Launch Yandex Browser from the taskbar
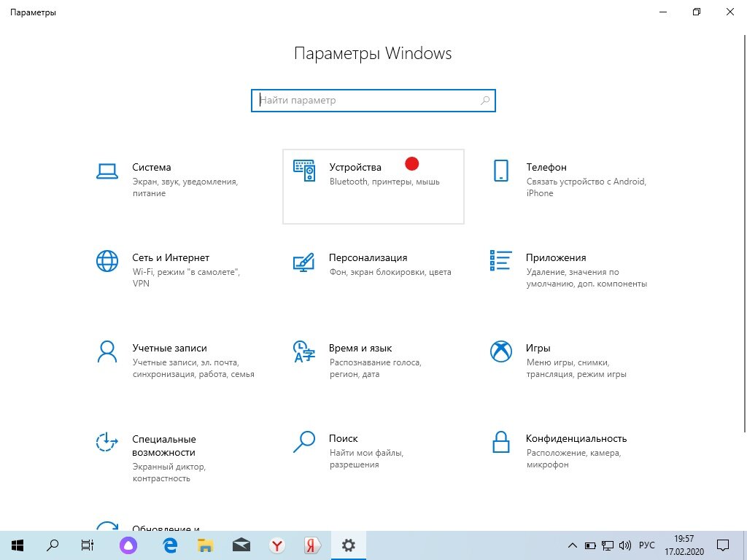Image resolution: width=747 pixels, height=560 pixels. click(311, 545)
